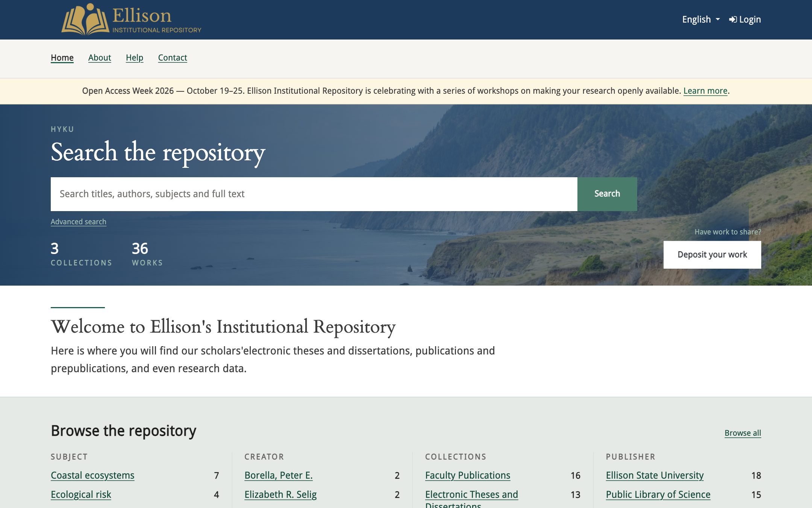This screenshot has width=812, height=508.
Task: Browse subject Coastal ecosystems
Action: (92, 475)
